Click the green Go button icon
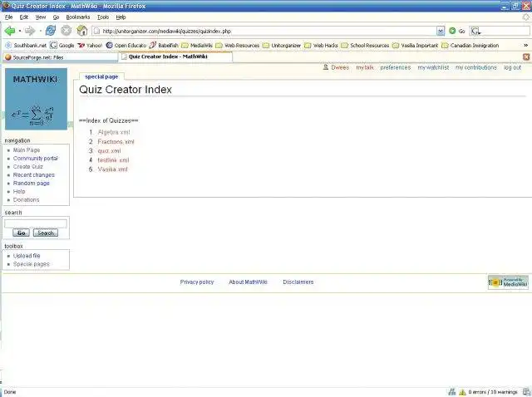 452,31
